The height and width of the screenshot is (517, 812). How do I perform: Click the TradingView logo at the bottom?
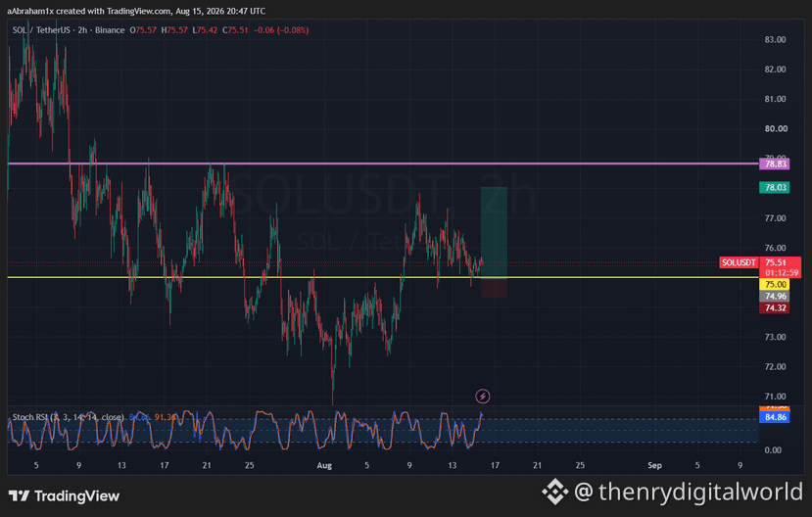[64, 495]
